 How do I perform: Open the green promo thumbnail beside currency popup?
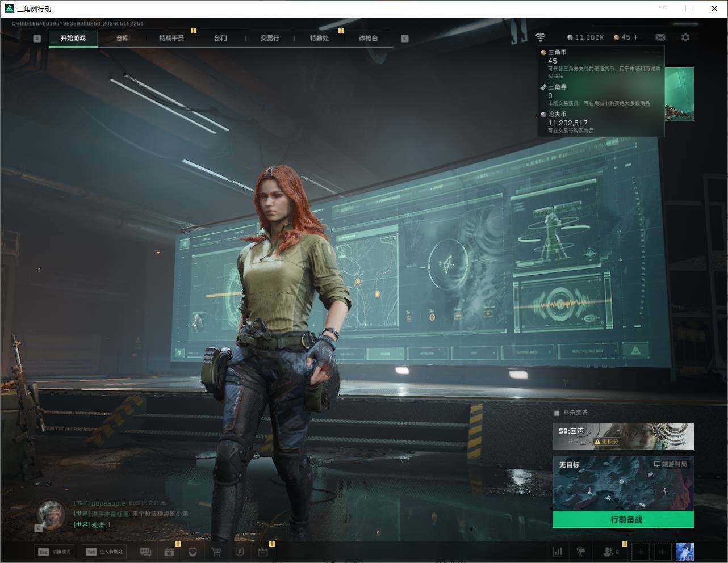[x=679, y=94]
